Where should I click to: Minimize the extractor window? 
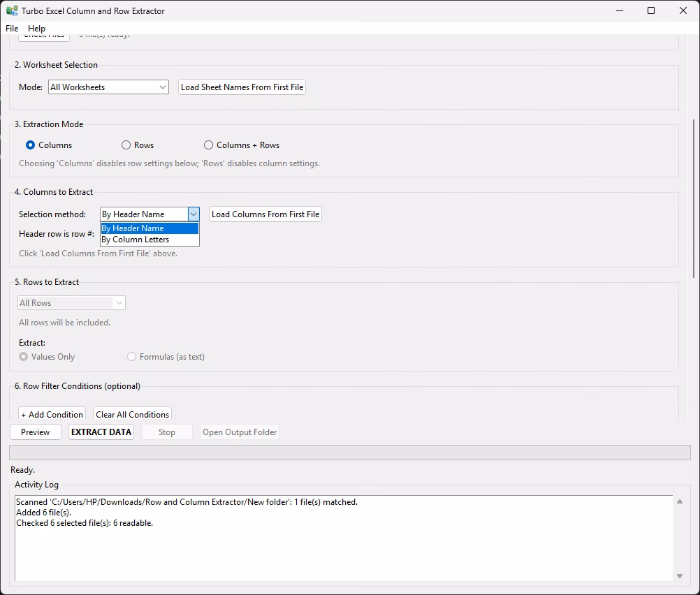(x=619, y=10)
